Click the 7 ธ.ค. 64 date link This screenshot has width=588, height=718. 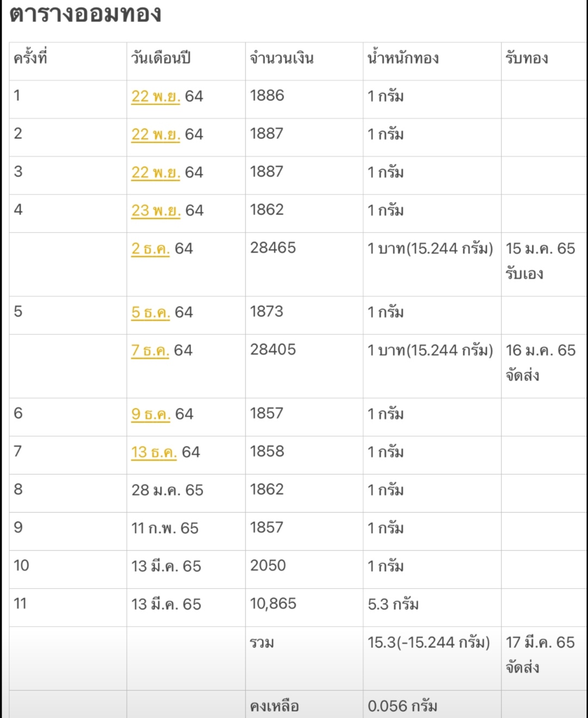150,351
